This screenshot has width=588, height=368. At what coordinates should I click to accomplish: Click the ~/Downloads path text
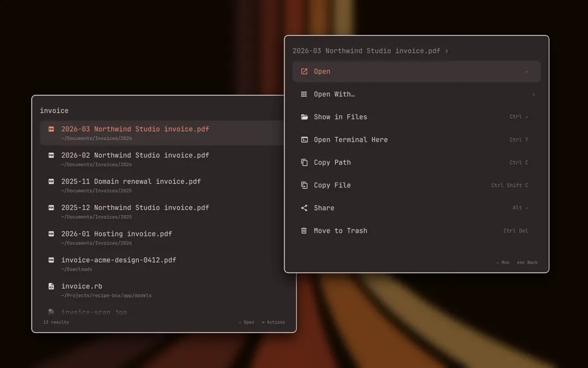(x=77, y=269)
